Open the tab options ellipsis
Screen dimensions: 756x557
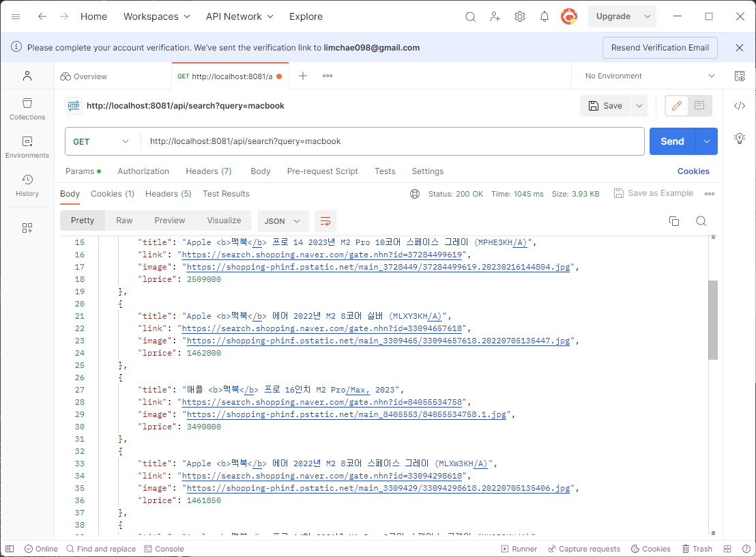tap(328, 76)
